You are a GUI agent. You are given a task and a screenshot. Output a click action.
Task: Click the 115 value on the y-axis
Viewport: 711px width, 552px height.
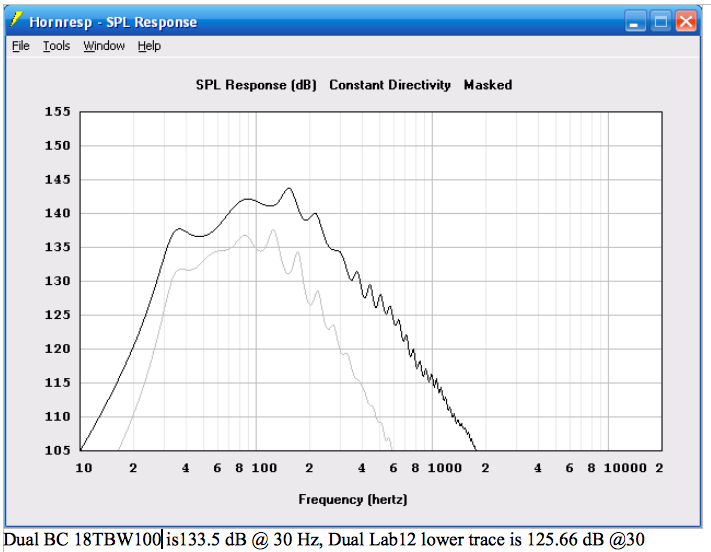58,383
